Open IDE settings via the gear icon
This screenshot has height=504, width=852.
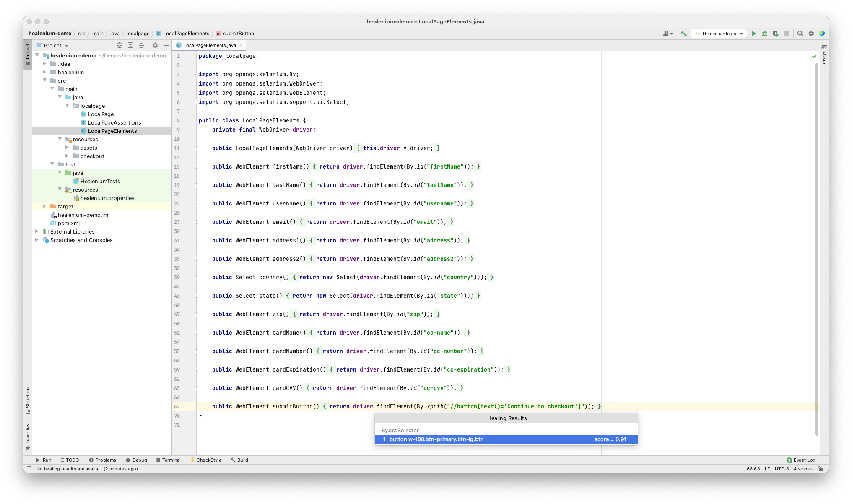coord(811,34)
